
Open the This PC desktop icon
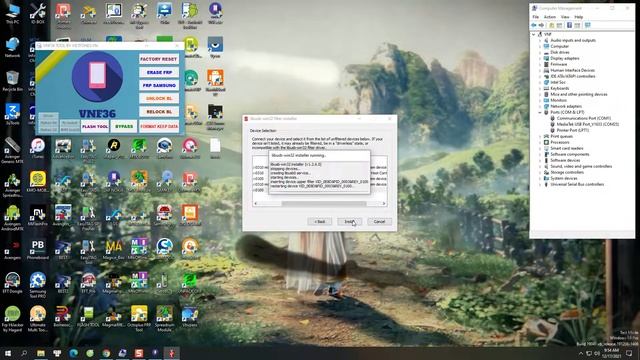coord(12,13)
